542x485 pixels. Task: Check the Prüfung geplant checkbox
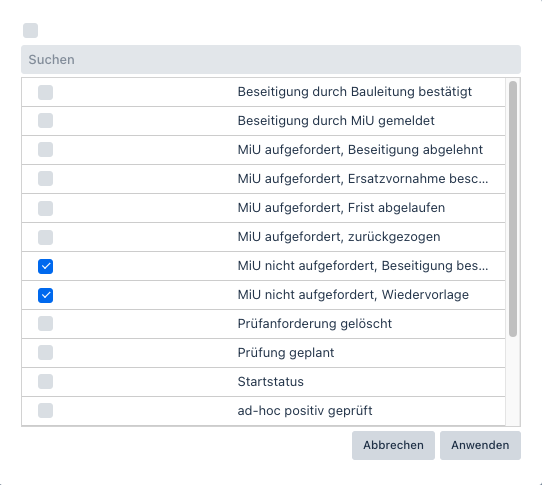coord(45,353)
